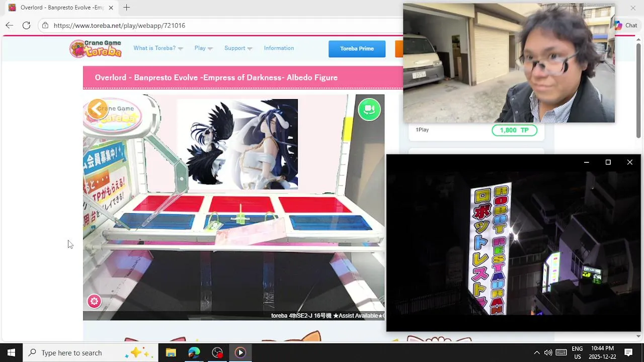Screen dimensions: 644x362
Task: Click the orange back arrow on game view
Action: pos(97,109)
